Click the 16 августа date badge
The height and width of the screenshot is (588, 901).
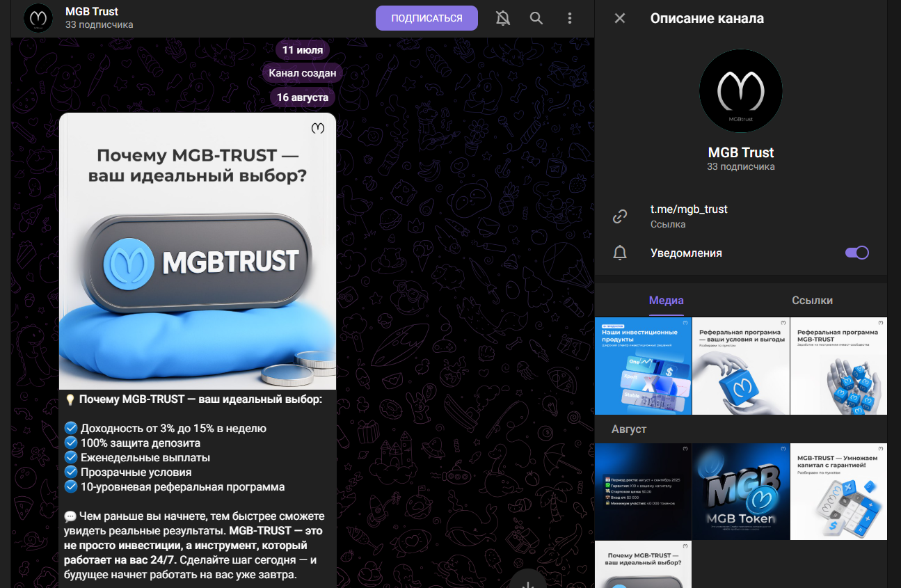click(x=303, y=97)
